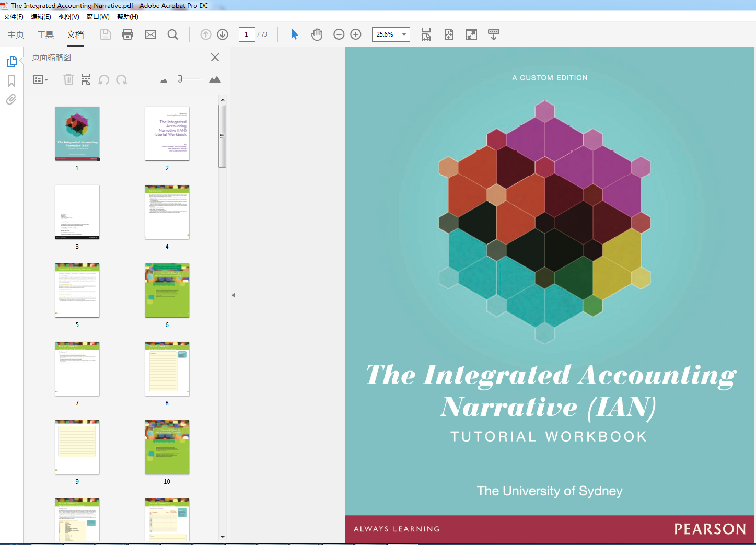This screenshot has width=756, height=545.
Task: Print the document using printer icon
Action: [127, 34]
